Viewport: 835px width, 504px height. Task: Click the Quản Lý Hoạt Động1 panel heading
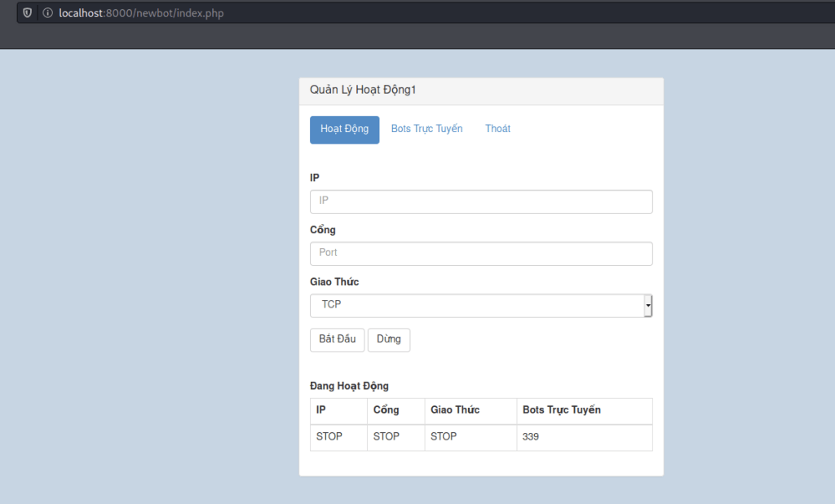[x=363, y=91]
